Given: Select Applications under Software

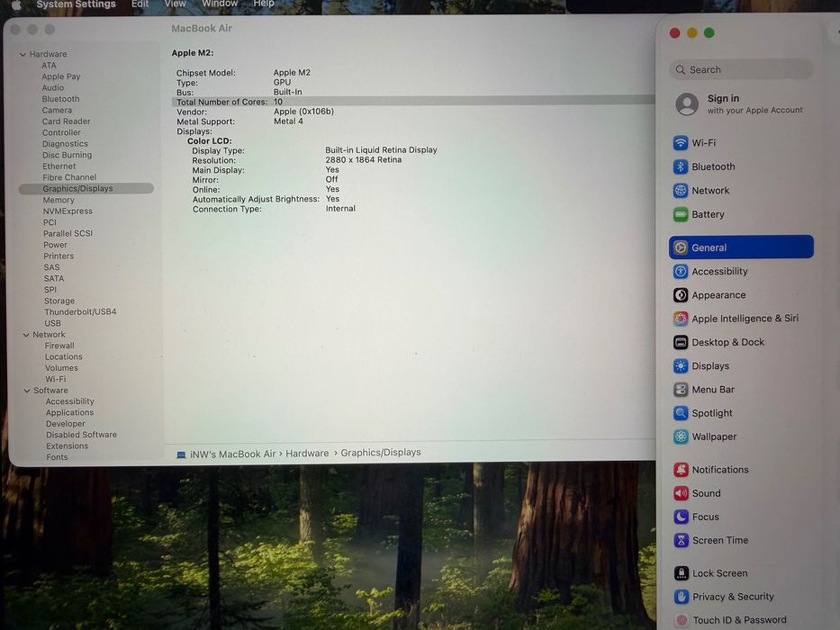Looking at the screenshot, I should point(69,412).
